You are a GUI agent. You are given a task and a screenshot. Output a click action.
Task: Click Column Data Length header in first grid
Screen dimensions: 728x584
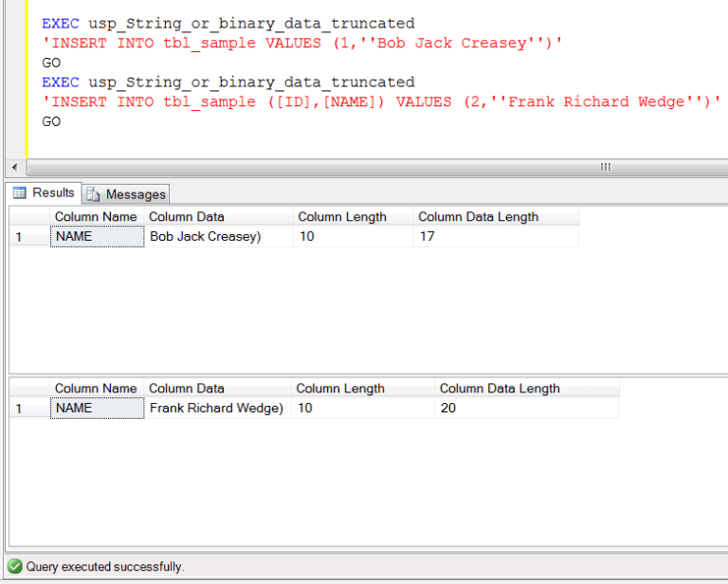pyautogui.click(x=497, y=217)
